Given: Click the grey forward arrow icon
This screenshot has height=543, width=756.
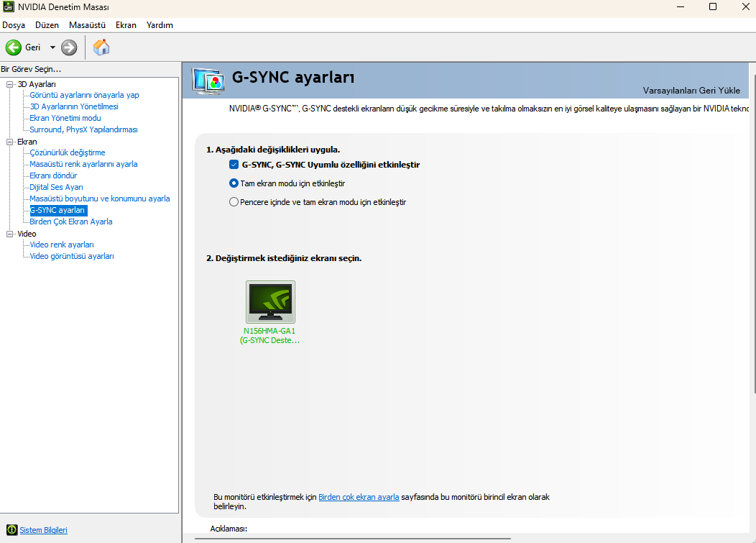Looking at the screenshot, I should click(69, 47).
